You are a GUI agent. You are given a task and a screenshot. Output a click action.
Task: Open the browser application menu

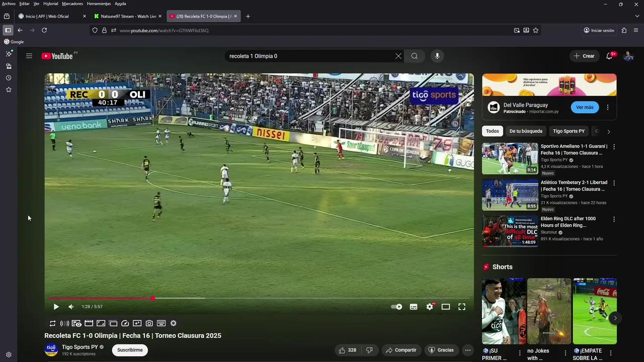[x=636, y=30]
